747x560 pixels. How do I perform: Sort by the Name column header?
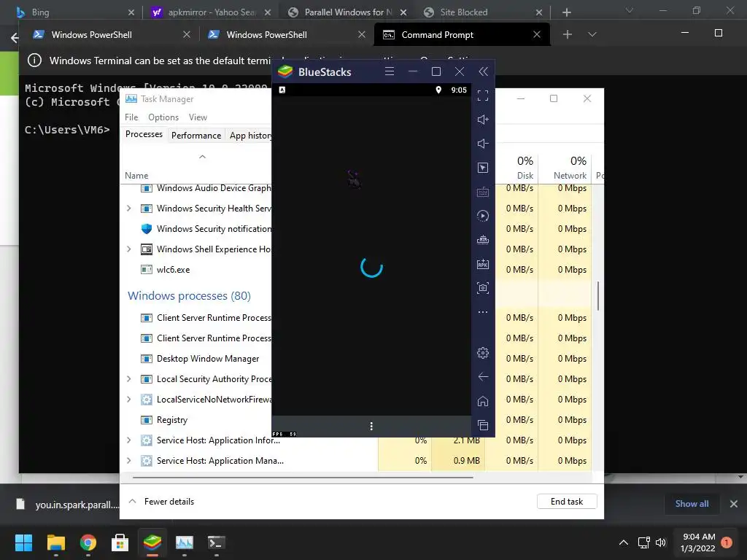(x=136, y=176)
